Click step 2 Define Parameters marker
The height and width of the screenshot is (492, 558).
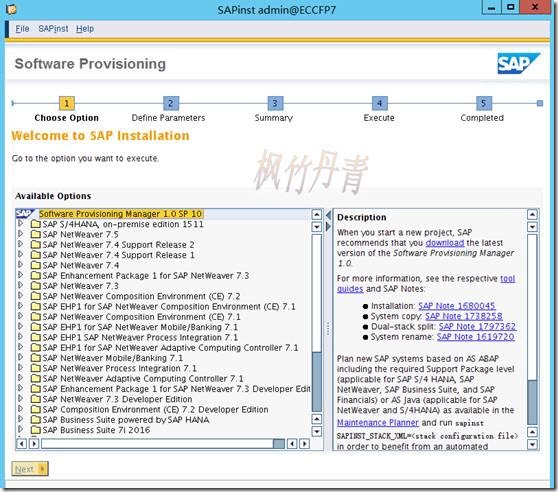click(170, 104)
